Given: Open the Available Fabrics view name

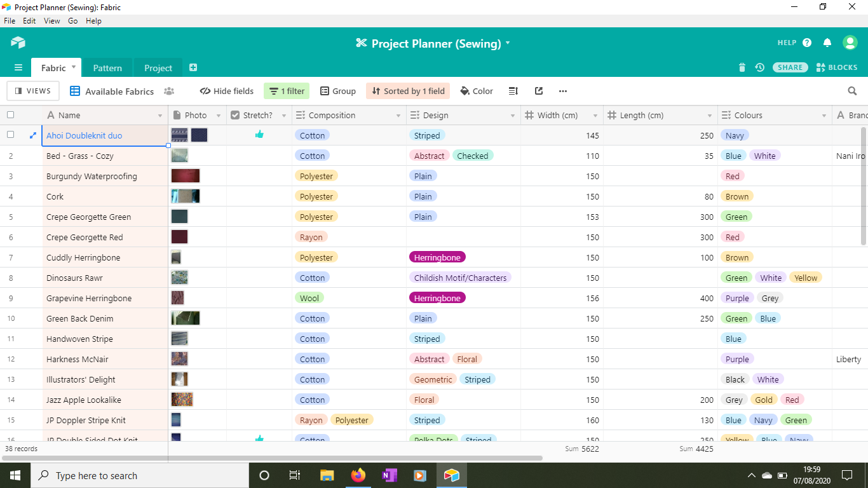Looking at the screenshot, I should [119, 91].
